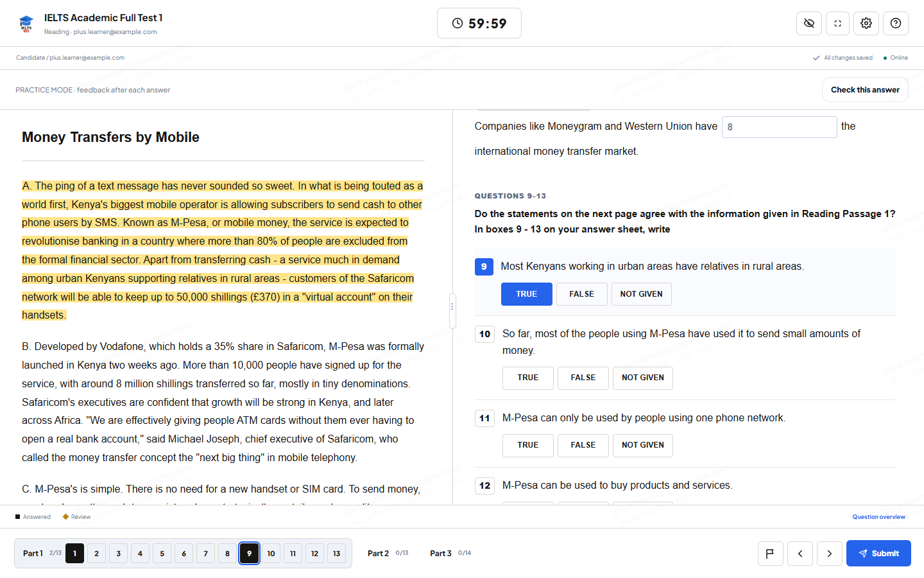Jump to question 7 in navigator
This screenshot has width=924, height=578.
pos(205,554)
